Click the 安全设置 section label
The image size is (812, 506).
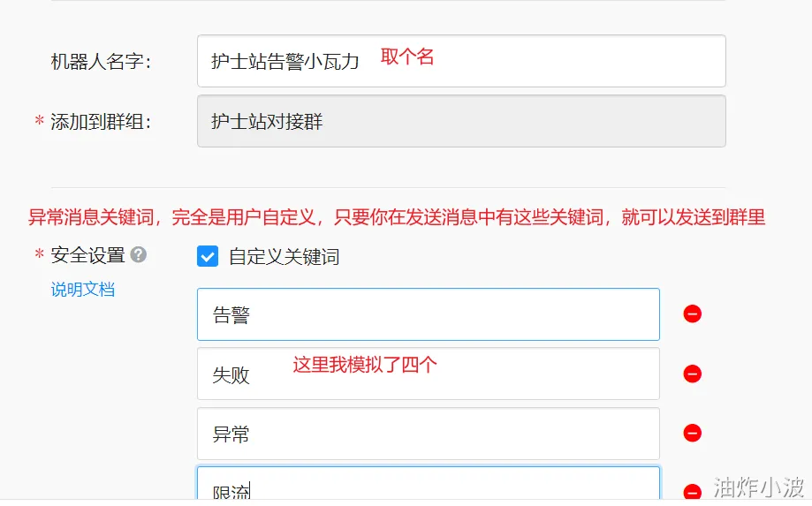[87, 255]
